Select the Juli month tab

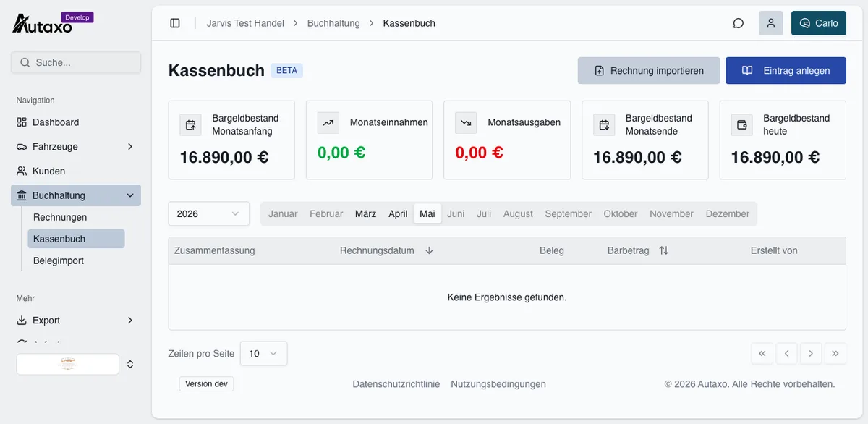pos(484,214)
